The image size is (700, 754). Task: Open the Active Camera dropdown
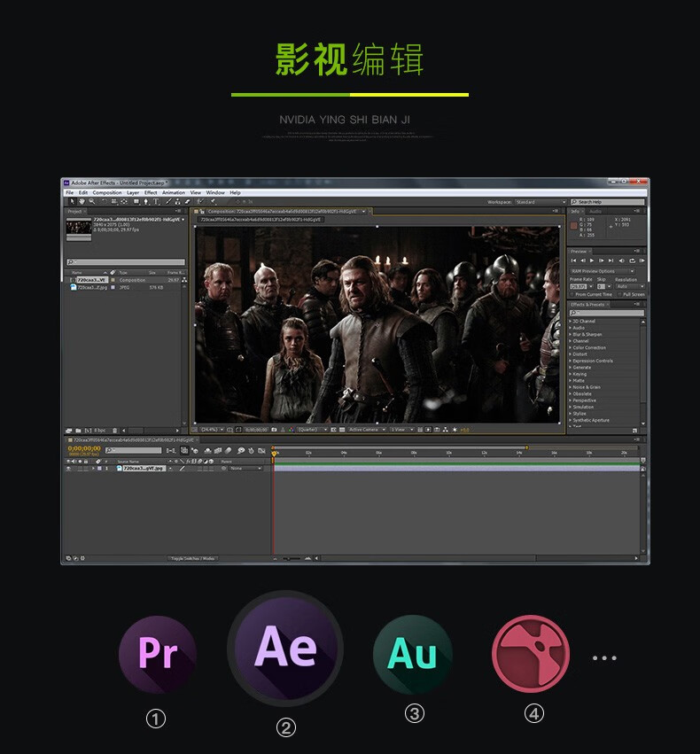(x=367, y=430)
